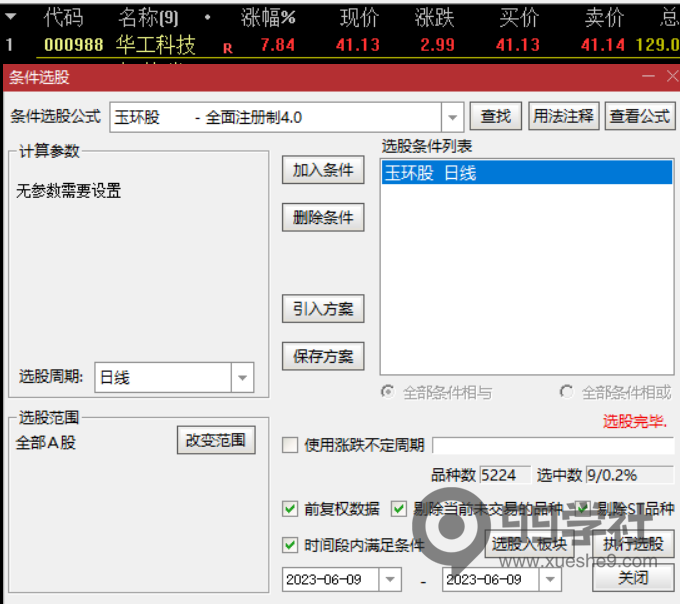Click 引入方案 to import scheme
Viewport: 680px width, 604px height.
(323, 308)
